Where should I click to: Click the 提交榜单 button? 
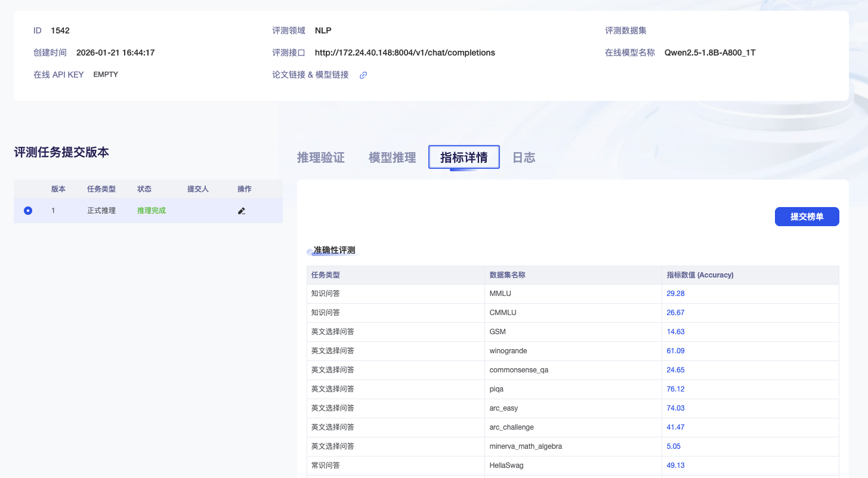click(807, 216)
